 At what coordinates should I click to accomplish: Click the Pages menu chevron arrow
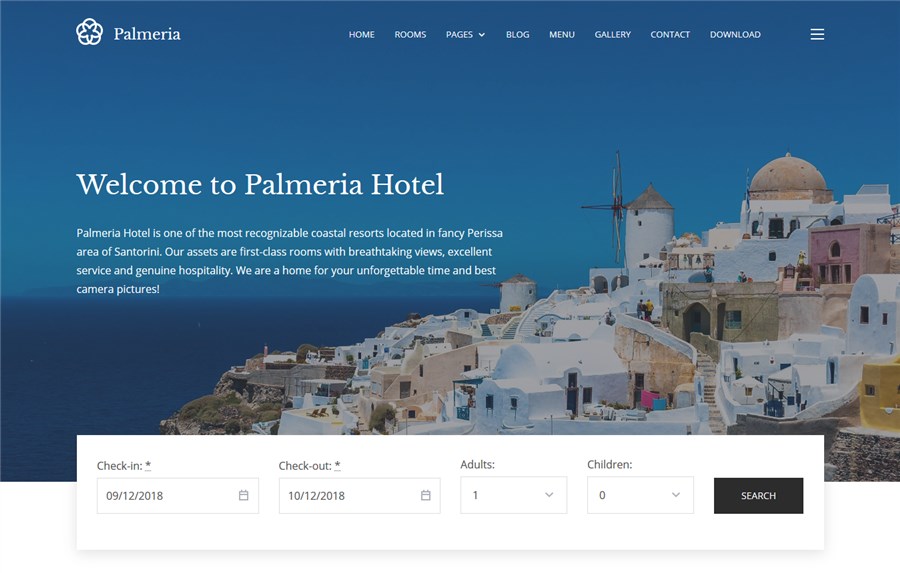[482, 35]
